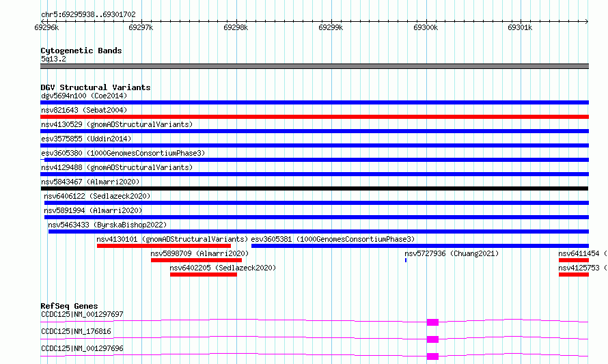Viewport: 608px width, 364px height.
Task: Click the dgv5694n100 (Coe2014) label
Action: pos(84,96)
